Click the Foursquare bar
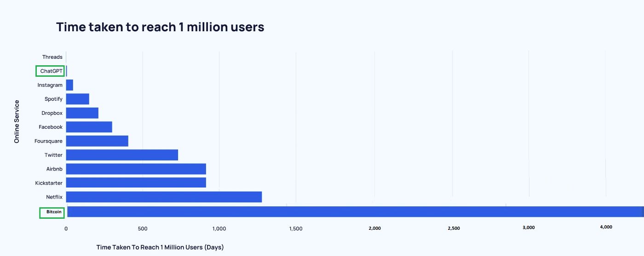Image resolution: width=644 pixels, height=256 pixels. click(97, 141)
